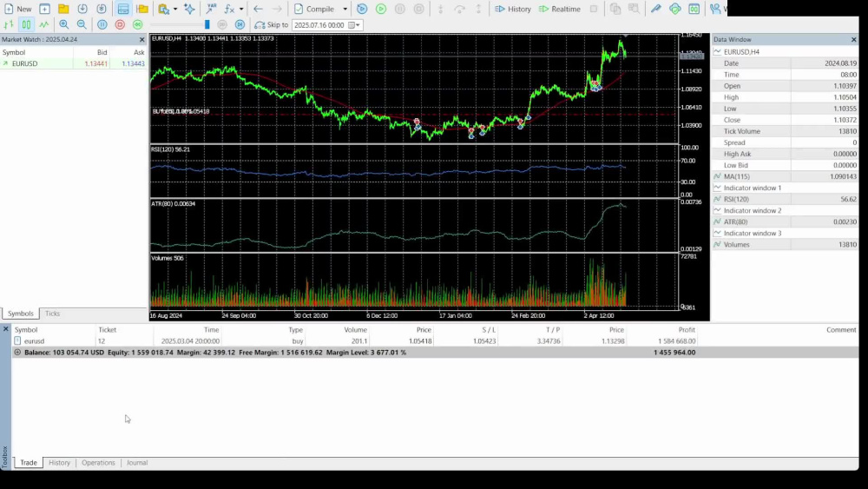Click the blue step-forward button by slider

pyautogui.click(x=240, y=24)
